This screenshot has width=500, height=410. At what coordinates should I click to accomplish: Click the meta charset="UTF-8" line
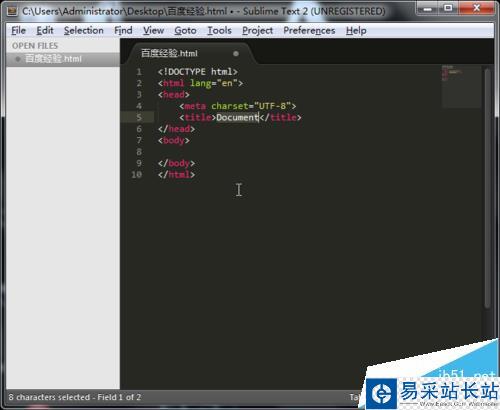238,106
